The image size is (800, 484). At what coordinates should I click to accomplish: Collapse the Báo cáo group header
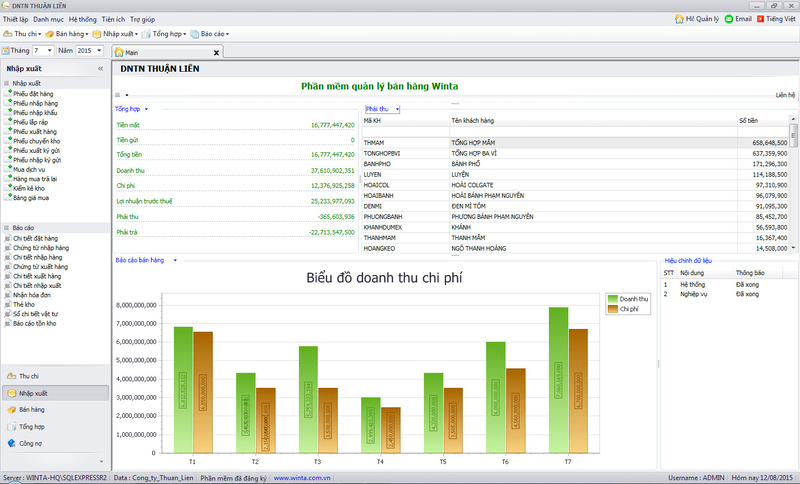point(55,227)
